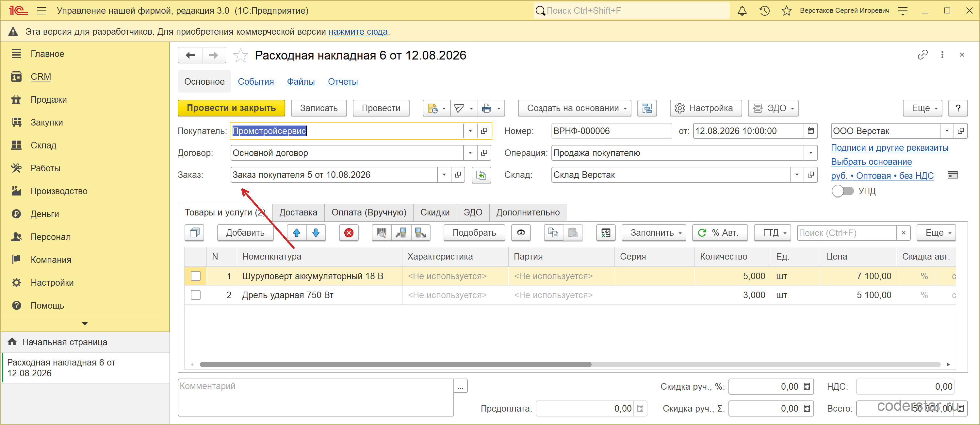Open the notifications bell
This screenshot has height=425, width=980.
[x=742, y=11]
